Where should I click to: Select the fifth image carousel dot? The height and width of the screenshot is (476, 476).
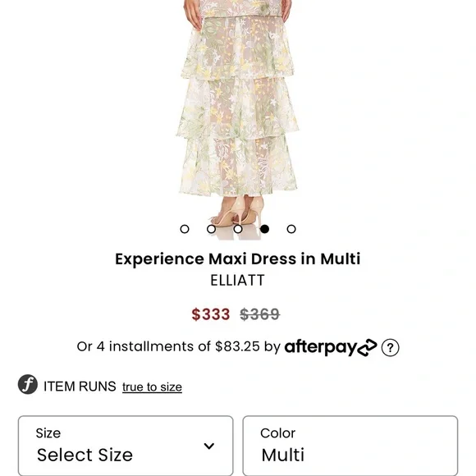[291, 229]
